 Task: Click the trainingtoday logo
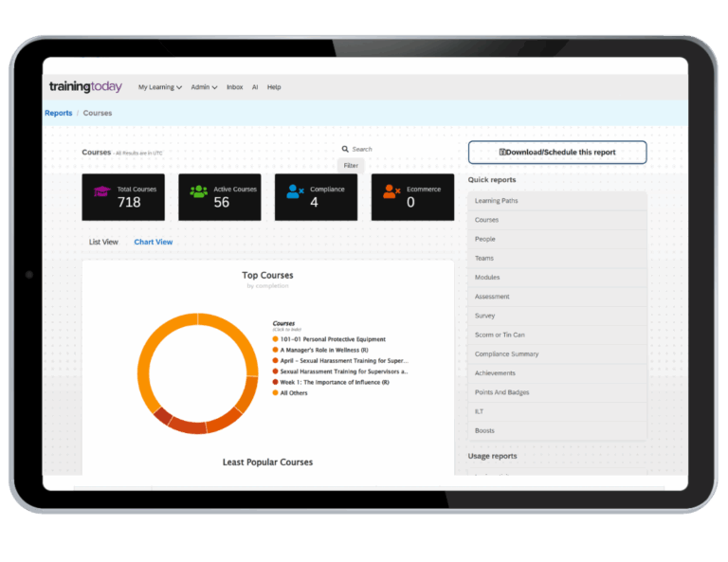[x=85, y=86]
